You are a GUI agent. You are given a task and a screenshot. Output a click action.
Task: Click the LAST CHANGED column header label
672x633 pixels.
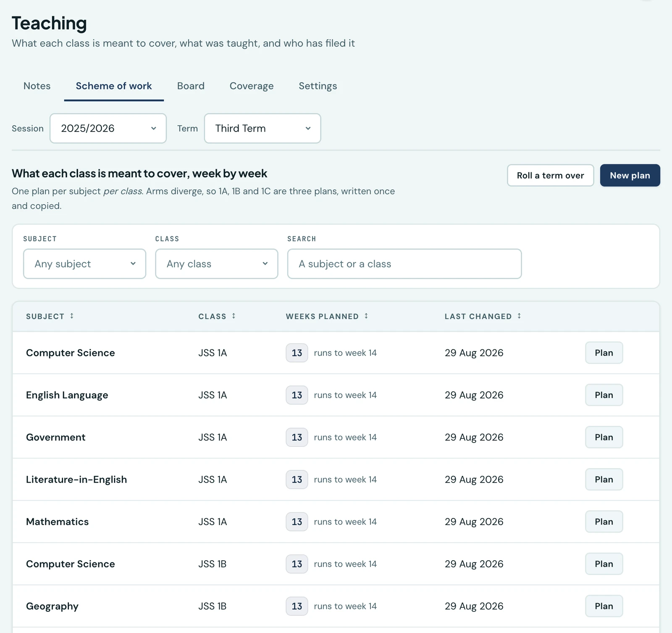[478, 316]
